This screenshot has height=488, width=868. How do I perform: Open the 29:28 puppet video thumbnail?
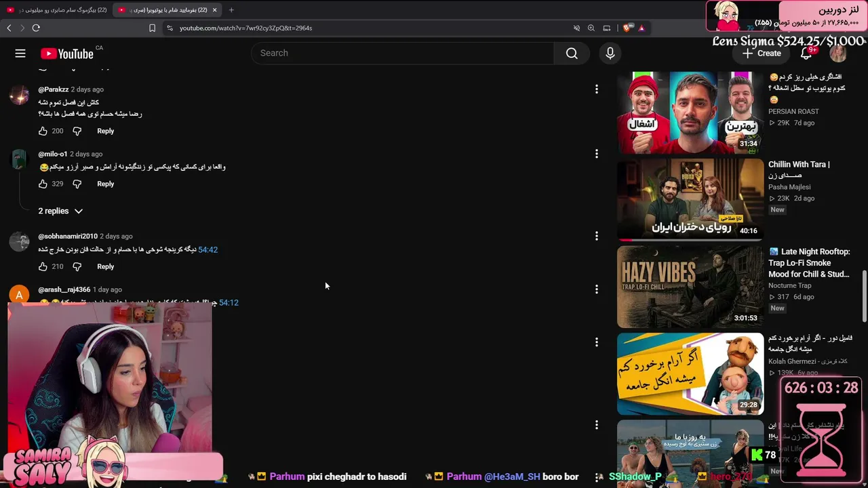pyautogui.click(x=690, y=373)
